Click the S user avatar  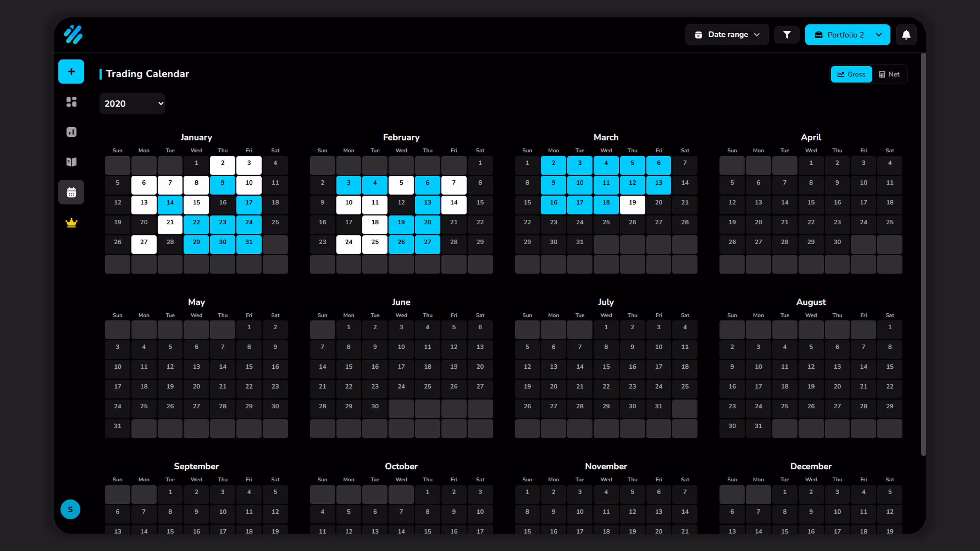point(70,509)
